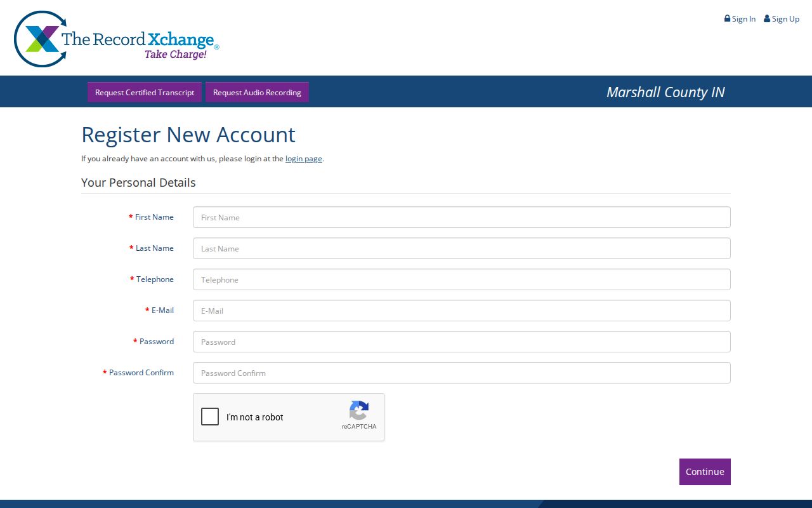
Task: Focus the E-Mail input box
Action: tap(462, 311)
